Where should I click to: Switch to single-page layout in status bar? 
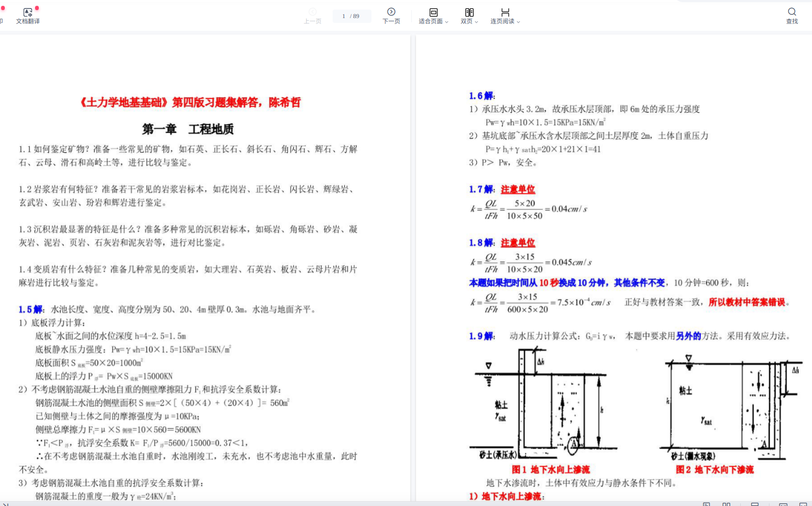(x=706, y=504)
